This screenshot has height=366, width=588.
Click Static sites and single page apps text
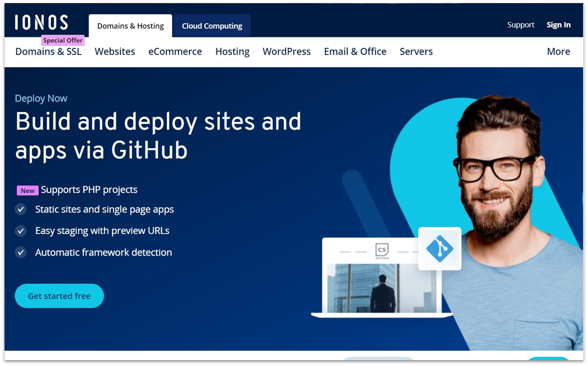tap(104, 210)
